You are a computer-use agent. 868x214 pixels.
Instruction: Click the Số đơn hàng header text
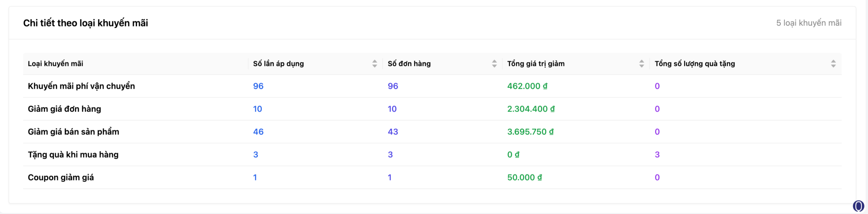pos(409,64)
